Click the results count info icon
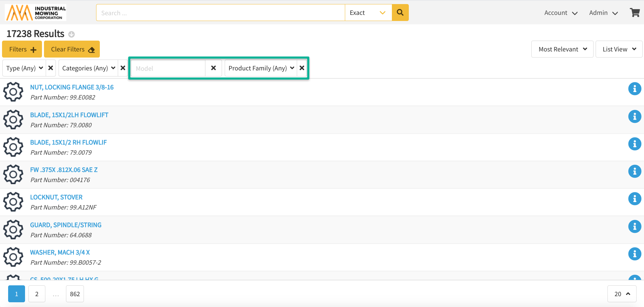Viewport: 644px width, 307px height. click(71, 34)
